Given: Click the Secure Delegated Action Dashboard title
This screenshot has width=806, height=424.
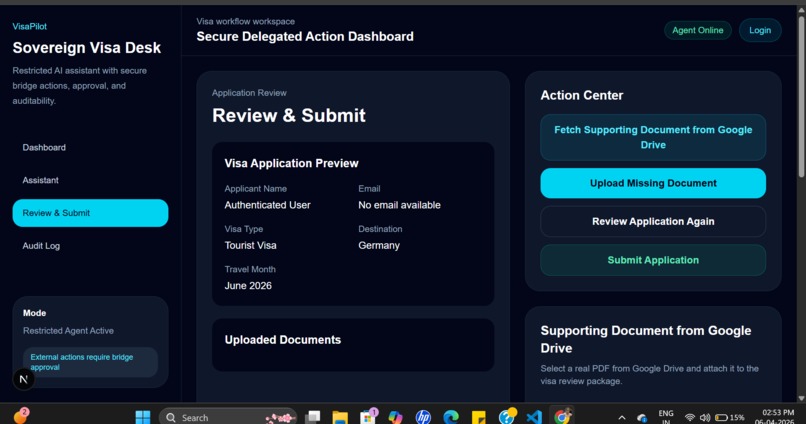Looking at the screenshot, I should click(x=305, y=36).
